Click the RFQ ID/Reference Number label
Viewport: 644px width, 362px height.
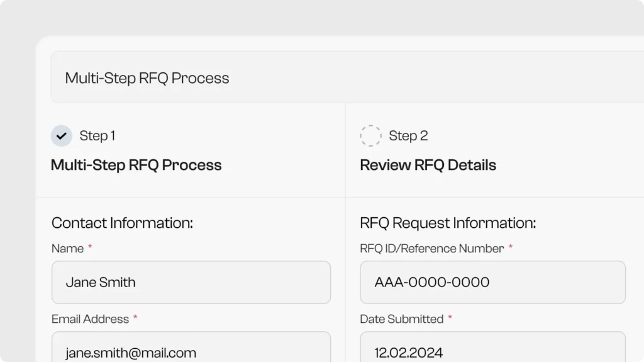[431, 249]
